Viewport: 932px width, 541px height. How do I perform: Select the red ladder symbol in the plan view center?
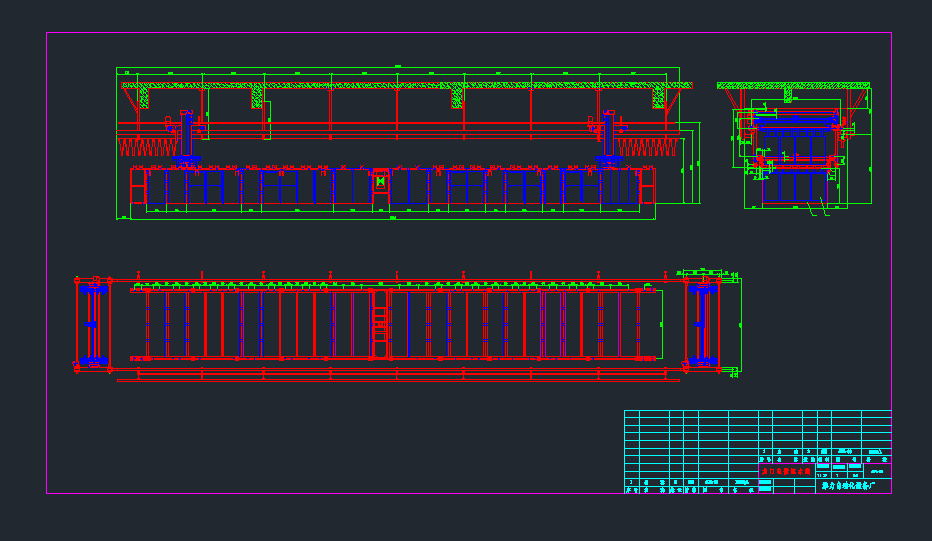[x=380, y=322]
